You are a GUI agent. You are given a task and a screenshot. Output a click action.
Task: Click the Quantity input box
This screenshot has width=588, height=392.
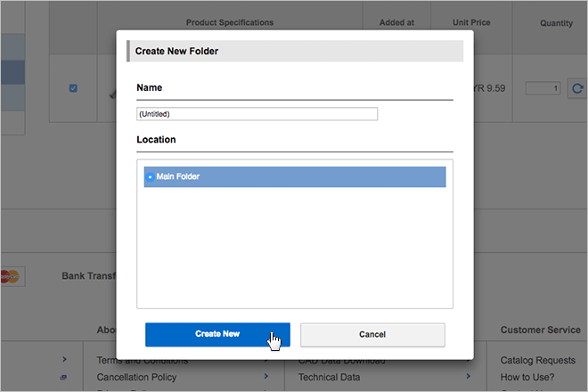point(543,88)
